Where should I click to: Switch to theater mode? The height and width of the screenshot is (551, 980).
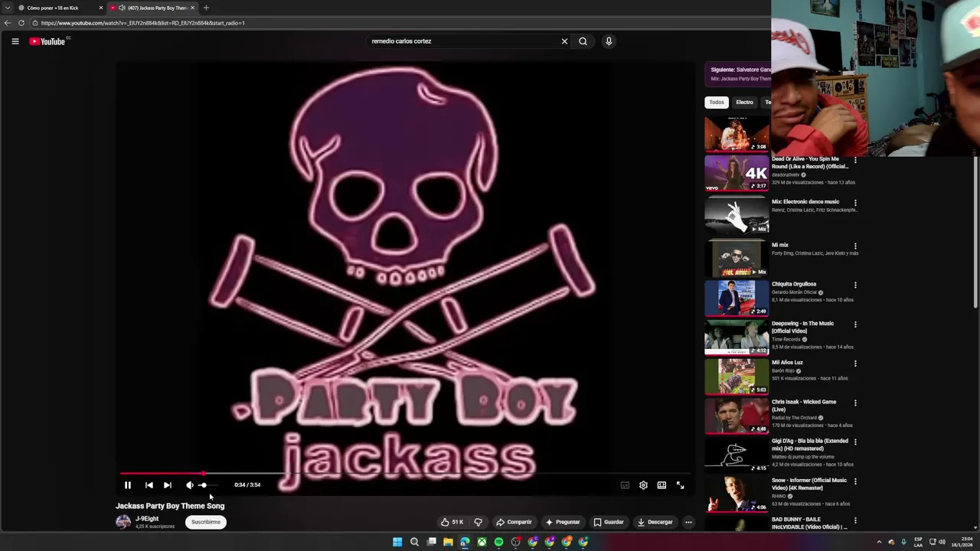tap(661, 485)
